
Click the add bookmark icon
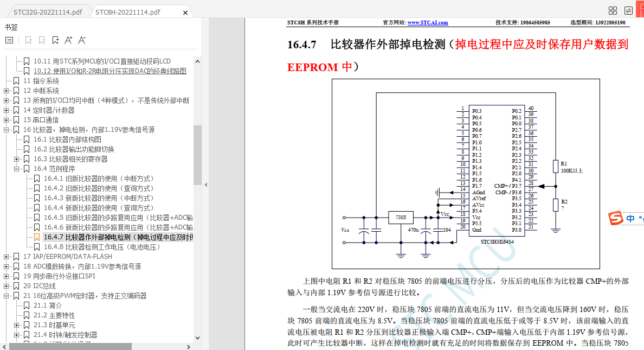[42, 40]
